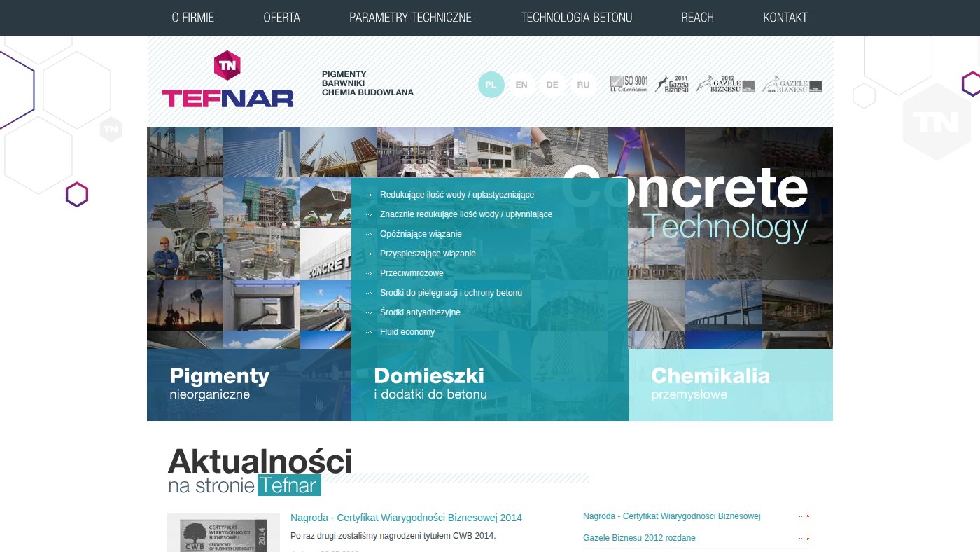Viewport: 980px width, 552px height.
Task: Choose 'Środki antyadhezyjne' link
Action: (x=420, y=312)
